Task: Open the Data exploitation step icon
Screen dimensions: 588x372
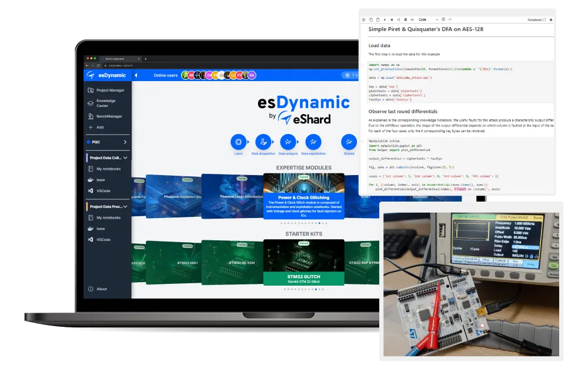Action: [x=312, y=142]
